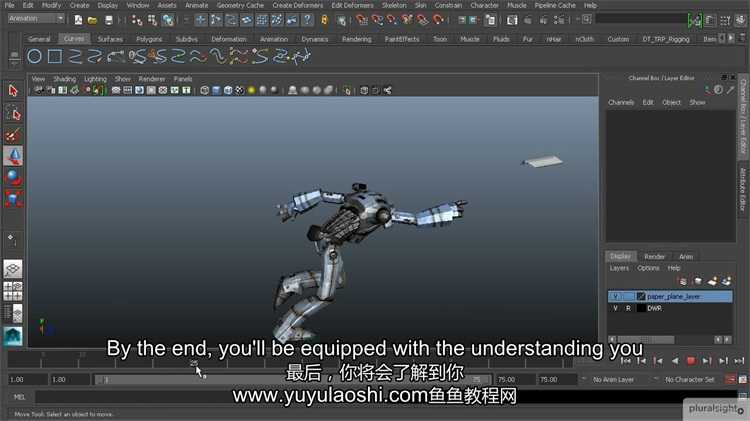Activate the Rotate tool sphere icon

(13, 177)
